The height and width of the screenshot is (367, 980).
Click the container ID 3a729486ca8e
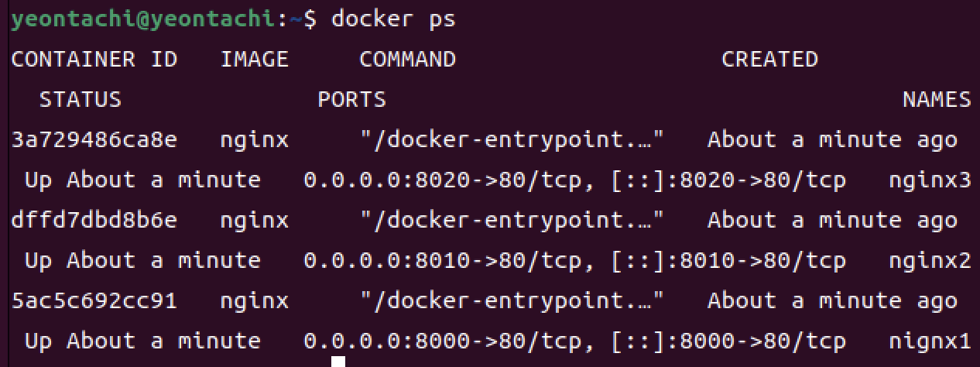[94, 140]
